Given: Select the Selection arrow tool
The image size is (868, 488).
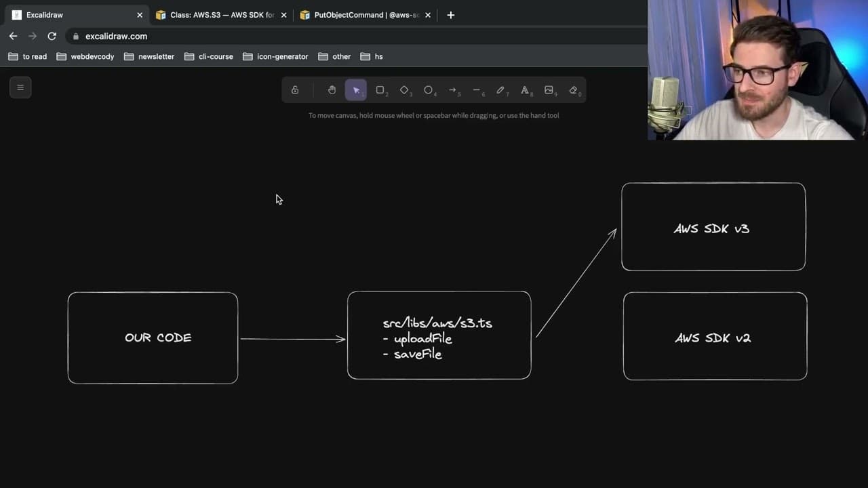Looking at the screenshot, I should click(356, 90).
